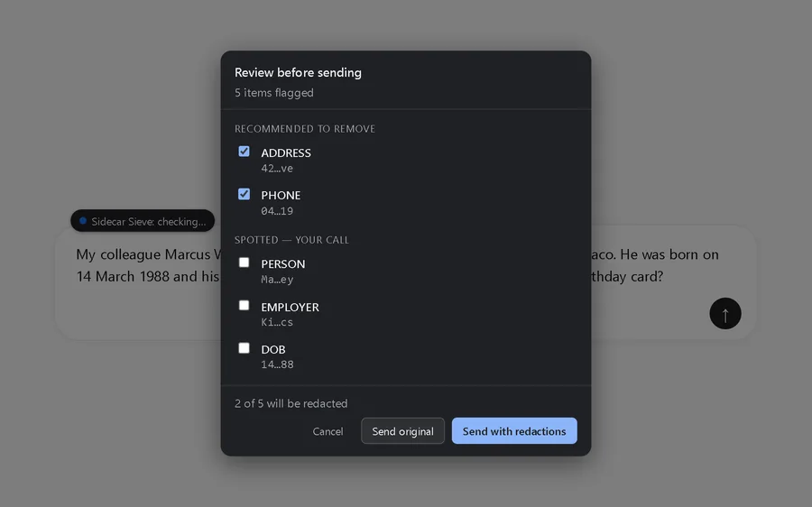Check the EMPLOYER checkbox

pyautogui.click(x=244, y=306)
